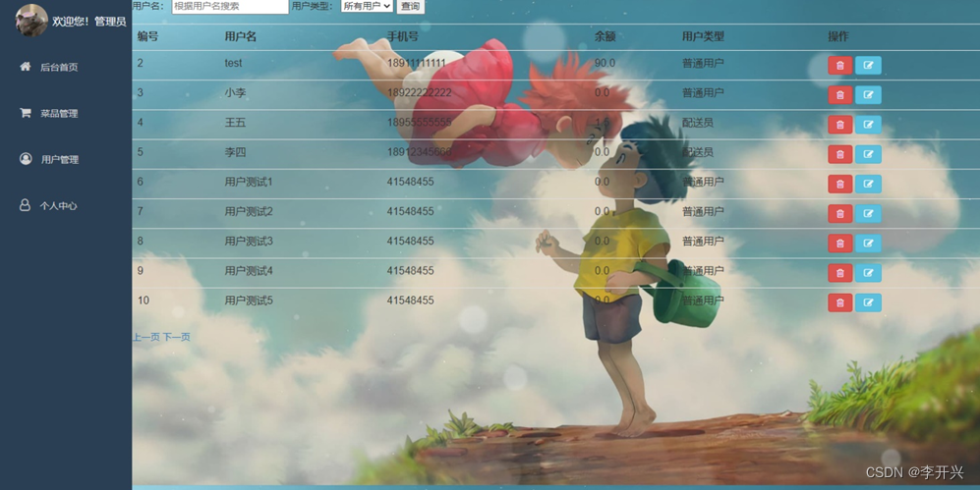This screenshot has height=490, width=980.
Task: Open 菜品管理 menu item
Action: tap(59, 114)
